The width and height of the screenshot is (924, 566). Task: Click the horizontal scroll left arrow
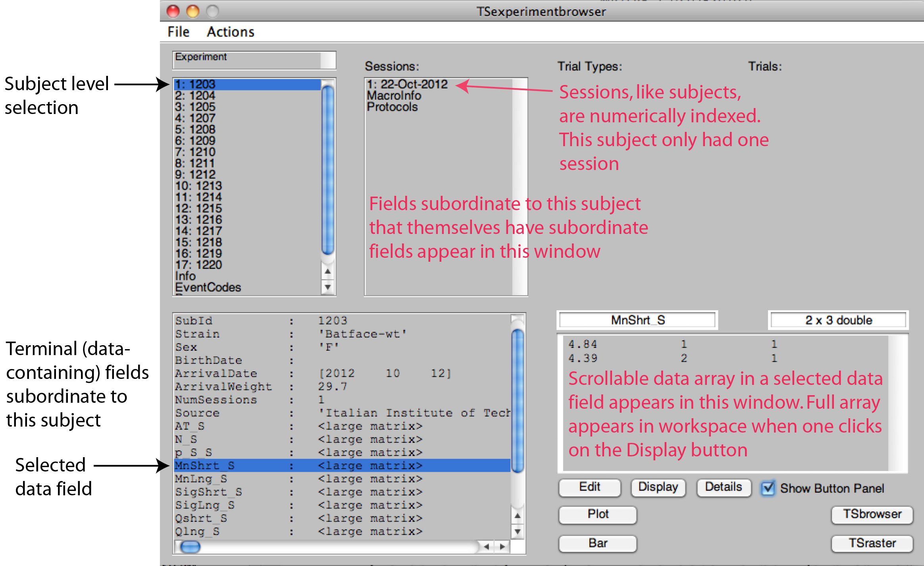pyautogui.click(x=487, y=547)
